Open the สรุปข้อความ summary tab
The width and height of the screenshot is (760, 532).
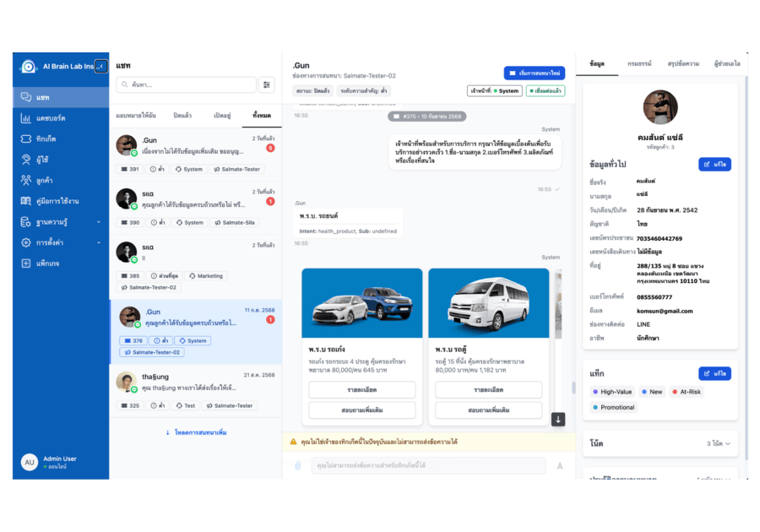682,64
